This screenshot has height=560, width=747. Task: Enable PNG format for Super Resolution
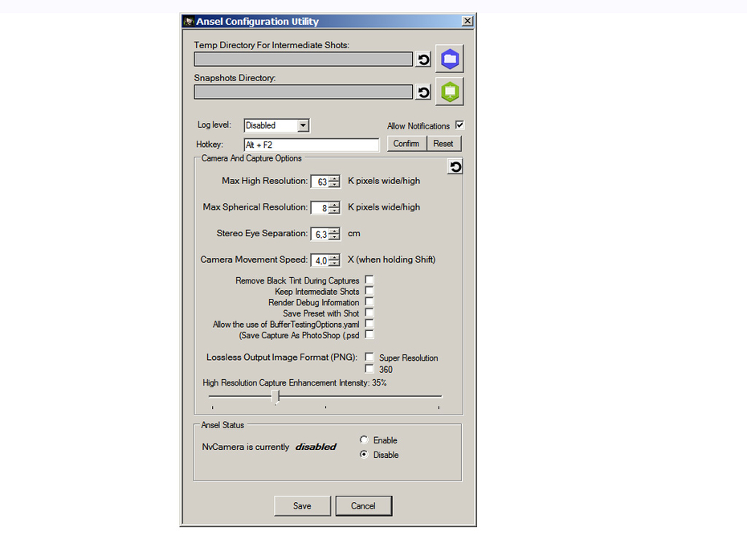click(x=369, y=357)
